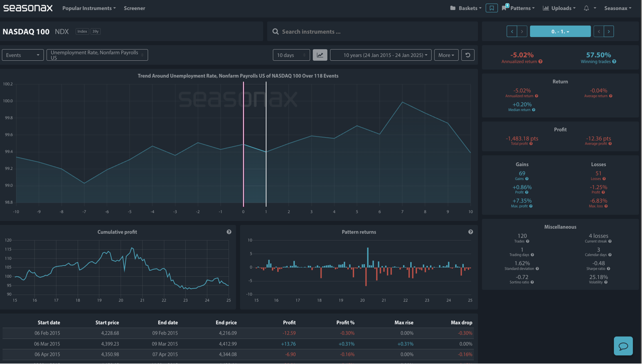Click help icon beside Sortino ratio
The width and height of the screenshot is (642, 364).
(532, 282)
